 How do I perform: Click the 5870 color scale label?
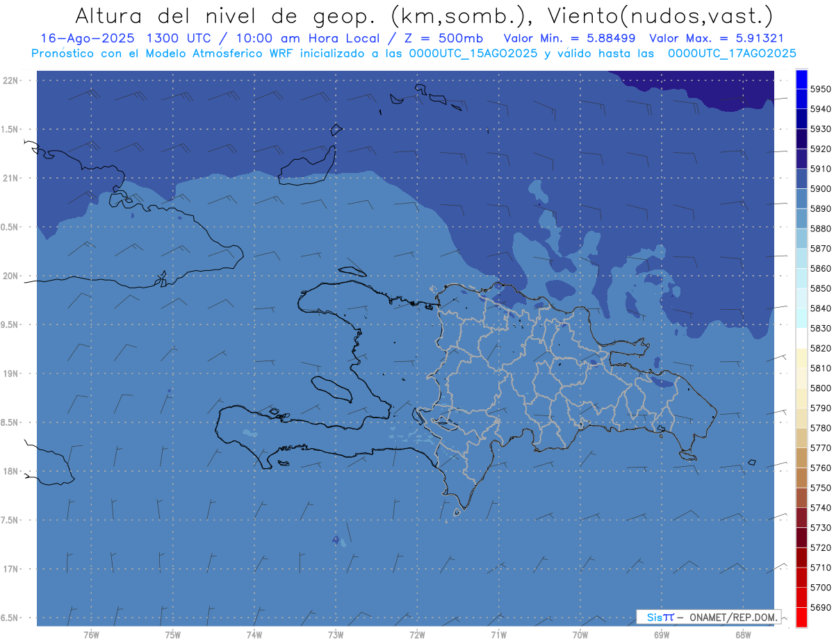pos(820,248)
